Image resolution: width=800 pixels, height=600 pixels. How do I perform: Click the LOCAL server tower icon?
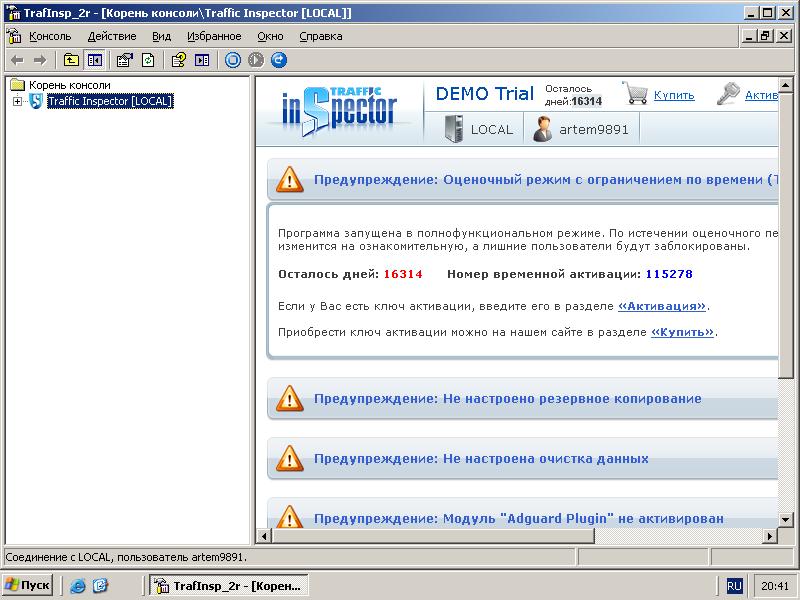click(454, 129)
